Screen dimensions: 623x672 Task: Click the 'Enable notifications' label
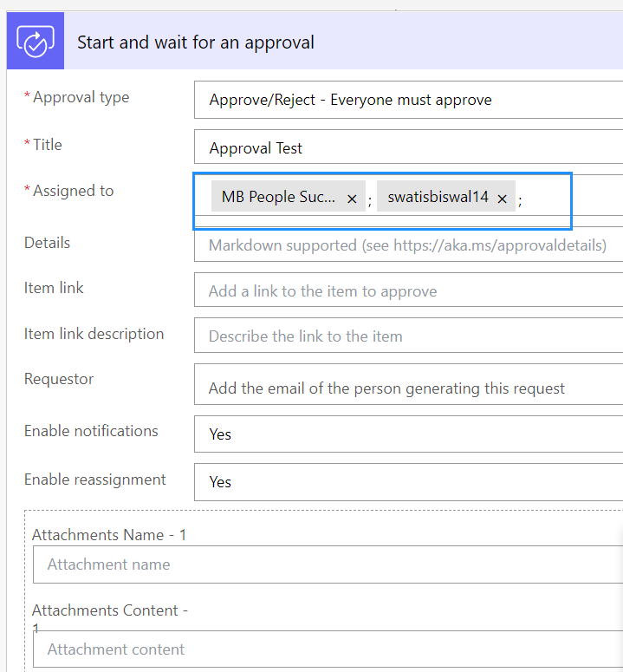(x=91, y=431)
